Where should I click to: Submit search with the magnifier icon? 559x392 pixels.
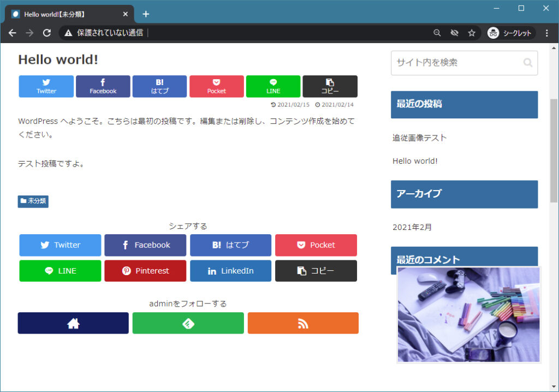(528, 63)
